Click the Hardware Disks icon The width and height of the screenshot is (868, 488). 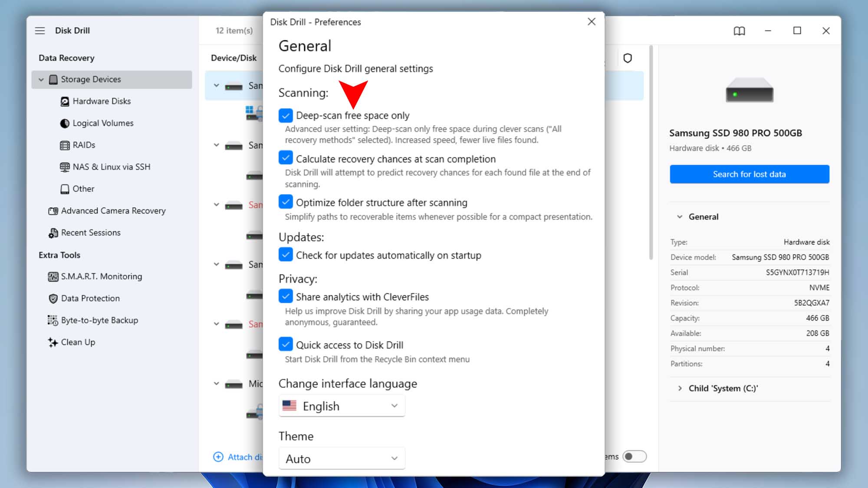[65, 101]
